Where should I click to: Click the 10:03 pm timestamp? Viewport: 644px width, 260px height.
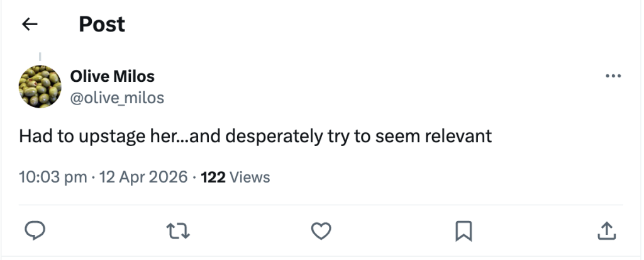pyautogui.click(x=53, y=177)
